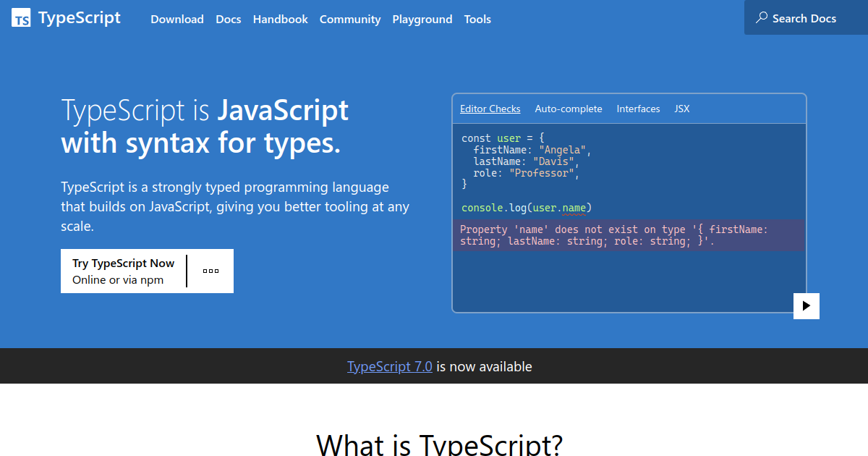The image size is (868, 456).
Task: Switch to the Interfaces tab
Action: [x=638, y=109]
